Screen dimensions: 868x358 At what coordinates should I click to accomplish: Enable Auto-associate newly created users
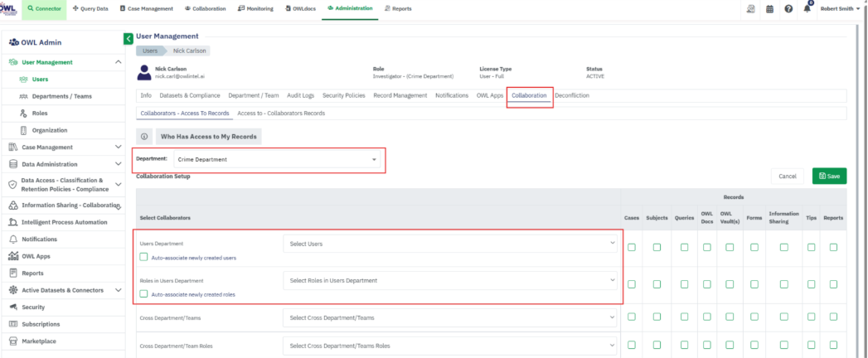(144, 258)
